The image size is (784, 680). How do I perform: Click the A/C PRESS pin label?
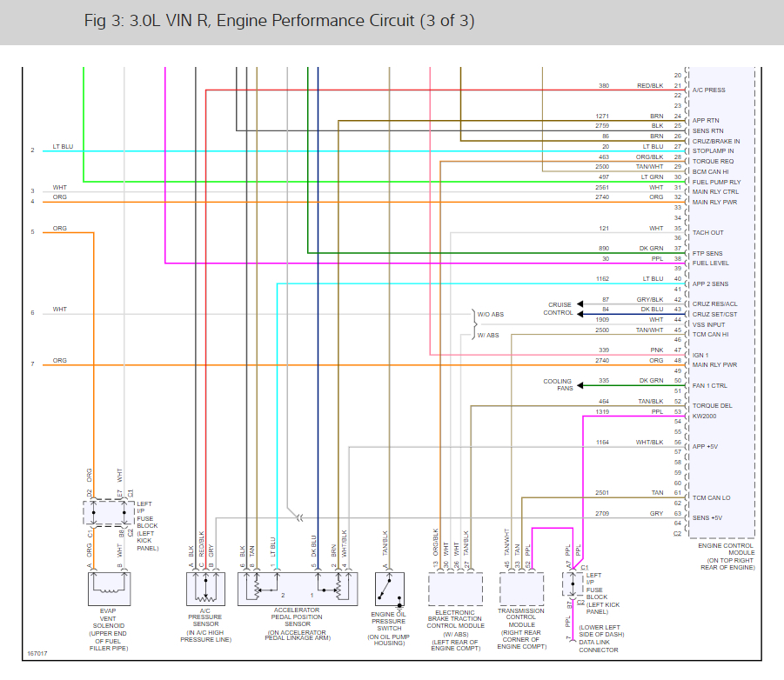tap(708, 90)
